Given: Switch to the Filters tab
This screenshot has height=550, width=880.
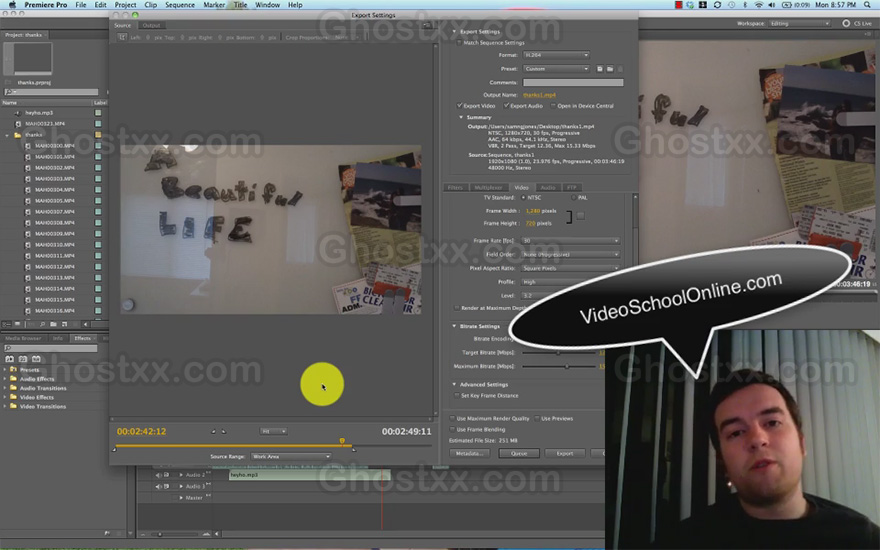Looking at the screenshot, I should pos(455,187).
